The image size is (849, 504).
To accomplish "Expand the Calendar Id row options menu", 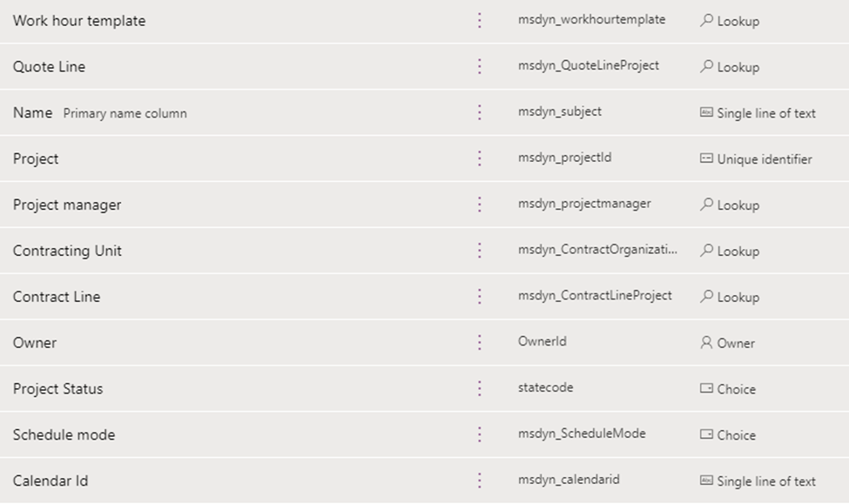I will [480, 480].
